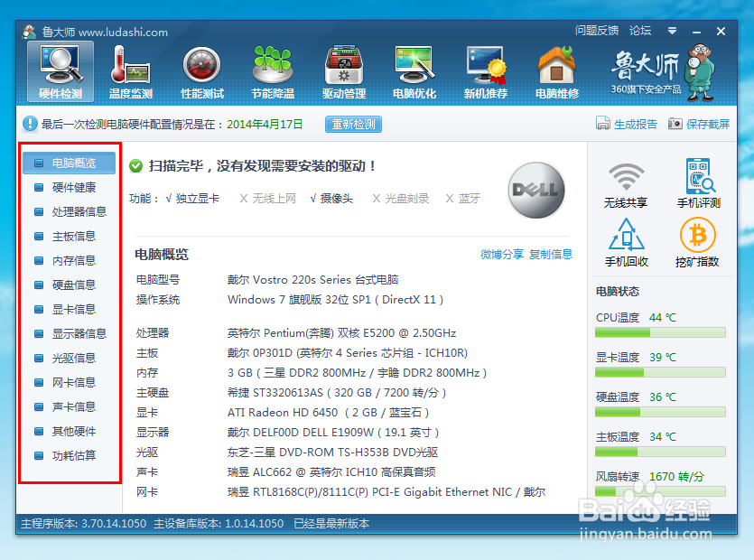Click the Dell logo image
Viewport: 754px width, 560px height.
coord(536,190)
